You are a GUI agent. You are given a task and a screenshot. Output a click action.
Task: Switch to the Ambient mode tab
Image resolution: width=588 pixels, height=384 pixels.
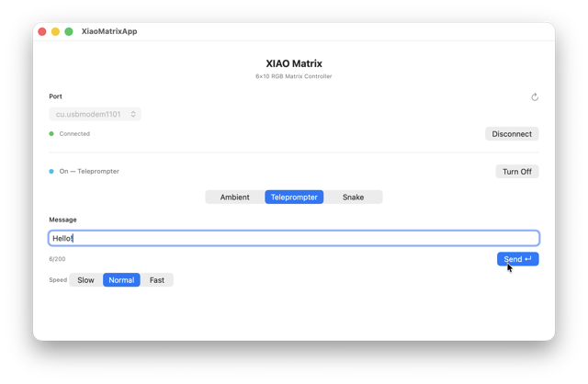[235, 197]
